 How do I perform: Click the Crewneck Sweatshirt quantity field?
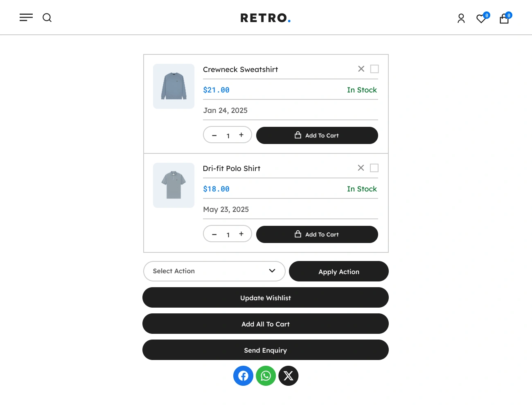(x=228, y=136)
